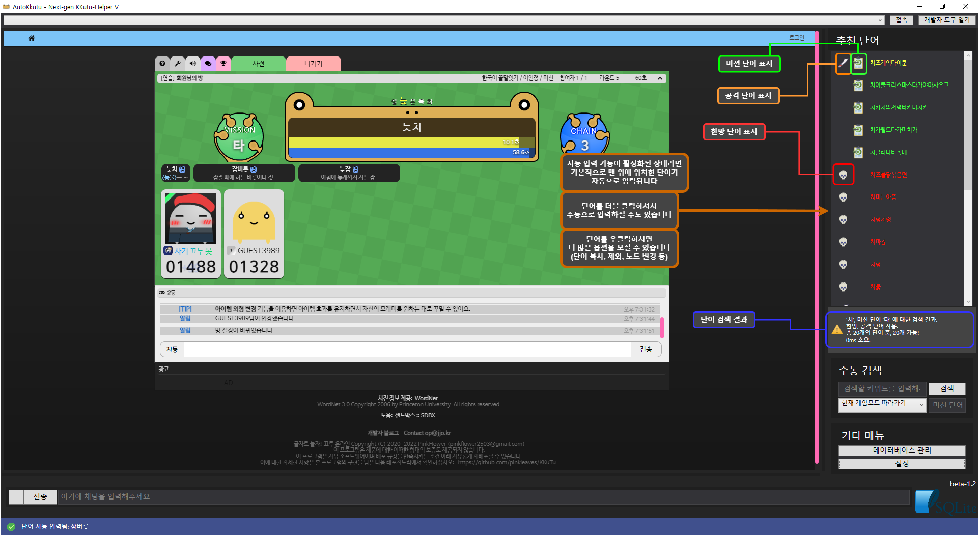
Task: Focus the game chat input field
Action: 407,349
